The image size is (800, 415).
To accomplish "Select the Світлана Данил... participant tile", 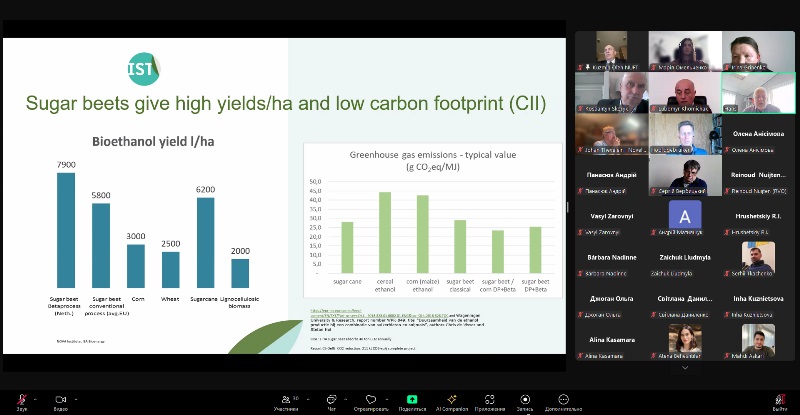I will click(x=685, y=300).
